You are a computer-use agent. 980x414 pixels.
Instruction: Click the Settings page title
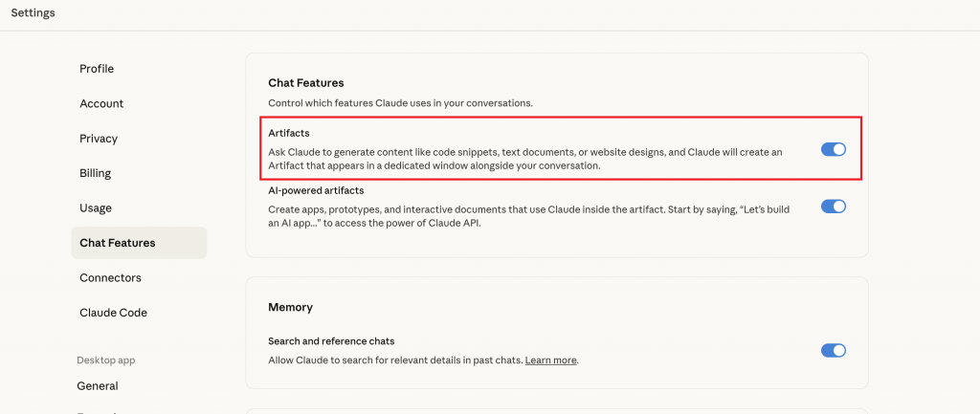pyautogui.click(x=33, y=13)
